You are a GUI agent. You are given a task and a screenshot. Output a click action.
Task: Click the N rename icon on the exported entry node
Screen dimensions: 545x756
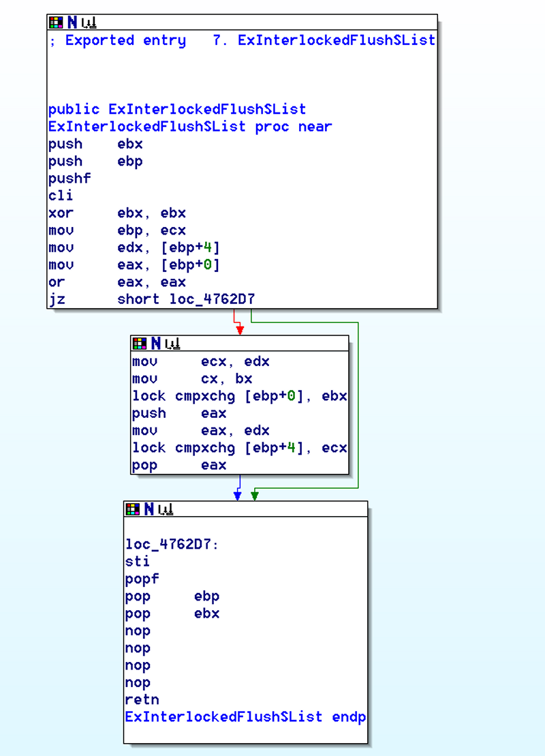72,22
